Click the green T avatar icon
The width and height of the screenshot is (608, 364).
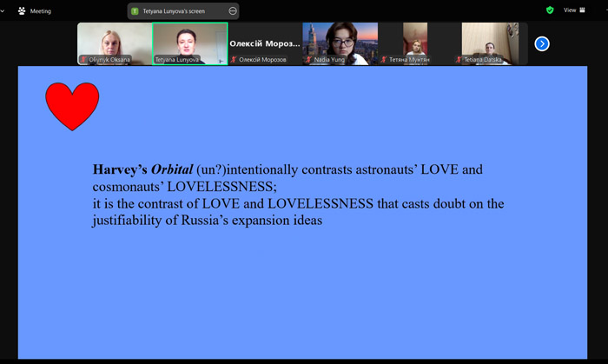[x=135, y=11]
